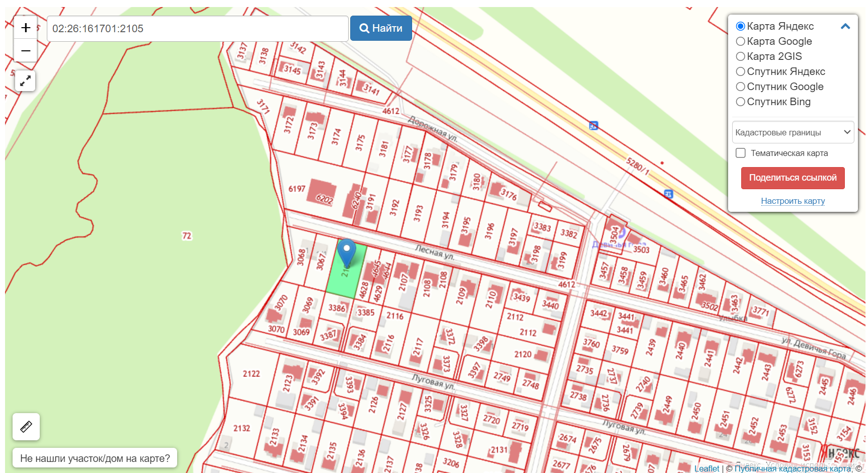Click parcel labeled 2132

(x=242, y=428)
